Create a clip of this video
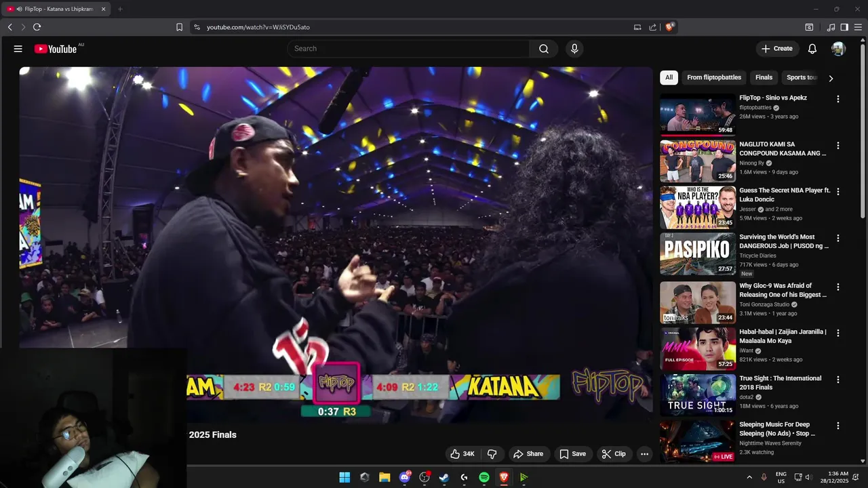Image resolution: width=868 pixels, height=488 pixels. [614, 454]
